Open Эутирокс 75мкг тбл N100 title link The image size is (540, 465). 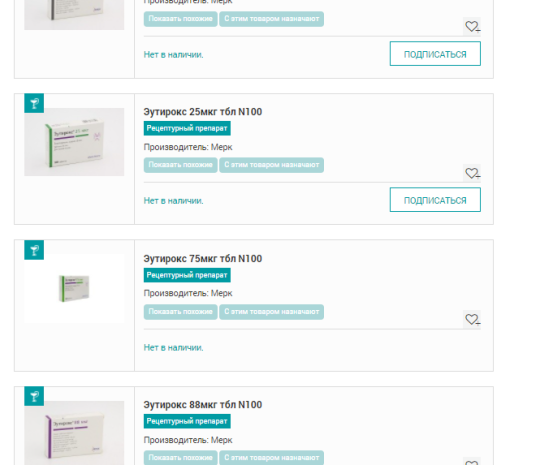pos(203,258)
